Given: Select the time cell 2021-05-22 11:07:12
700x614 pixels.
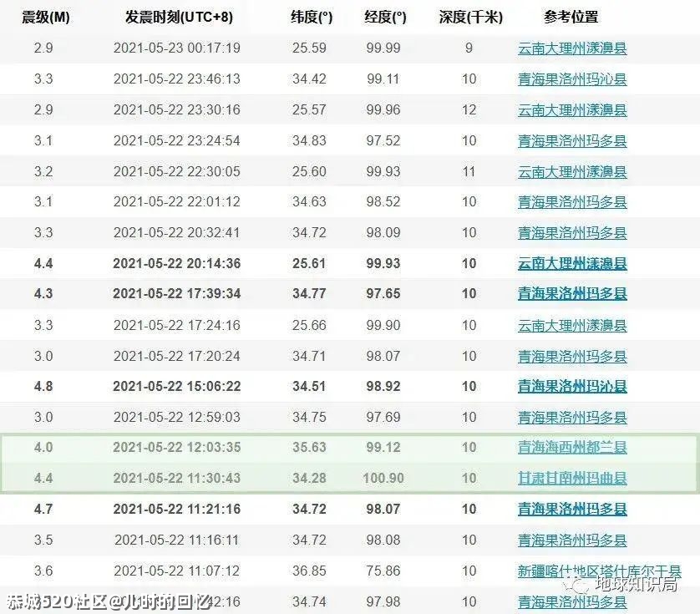Looking at the screenshot, I should coord(177,571).
